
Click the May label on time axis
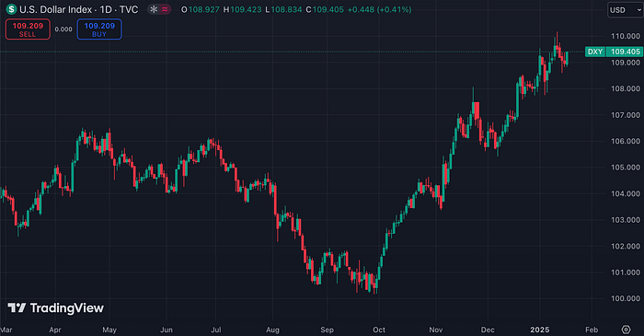tap(109, 330)
